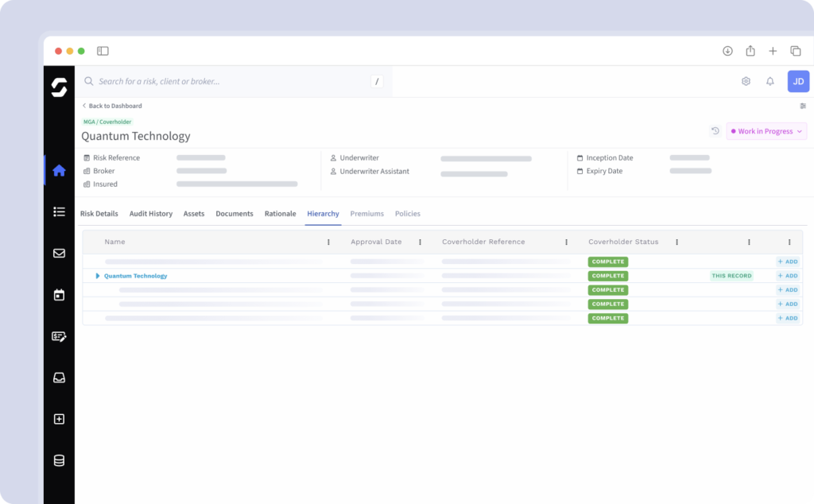Click ADD on the Quantum Technology row
This screenshot has height=504, width=814.
click(x=786, y=275)
